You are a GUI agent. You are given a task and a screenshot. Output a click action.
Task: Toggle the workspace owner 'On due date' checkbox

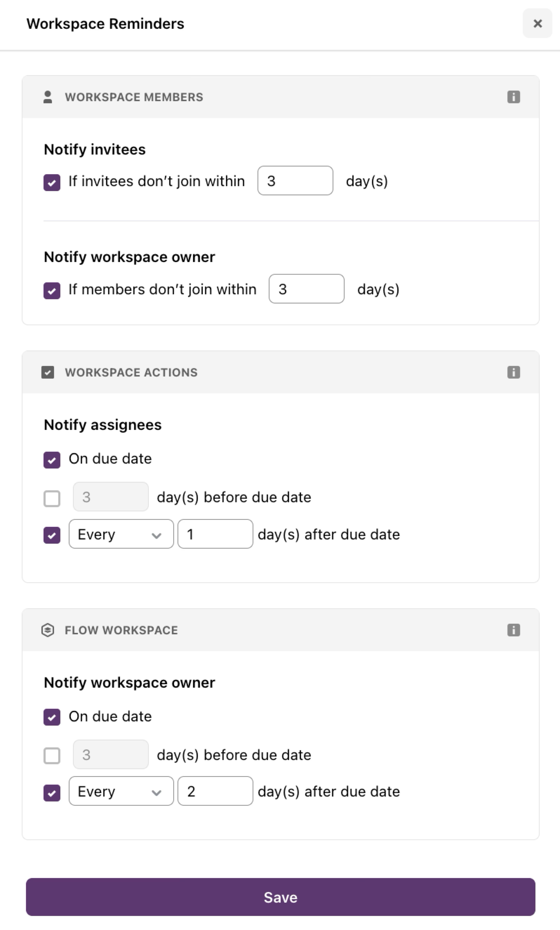52,718
